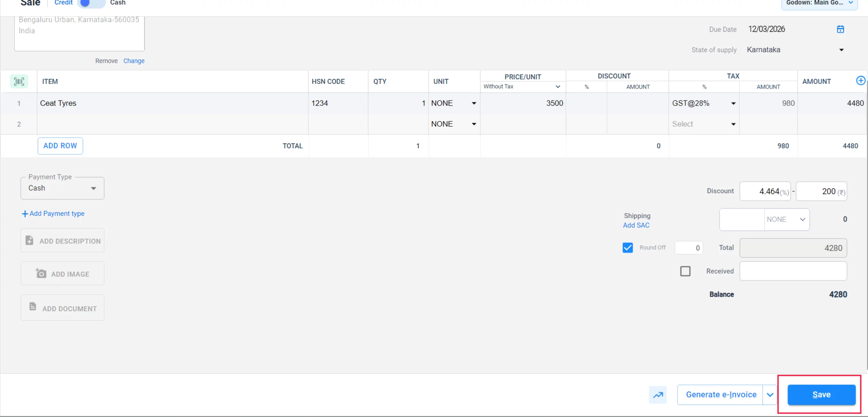This screenshot has width=868, height=417.
Task: Click the Add SAC link
Action: tap(636, 225)
